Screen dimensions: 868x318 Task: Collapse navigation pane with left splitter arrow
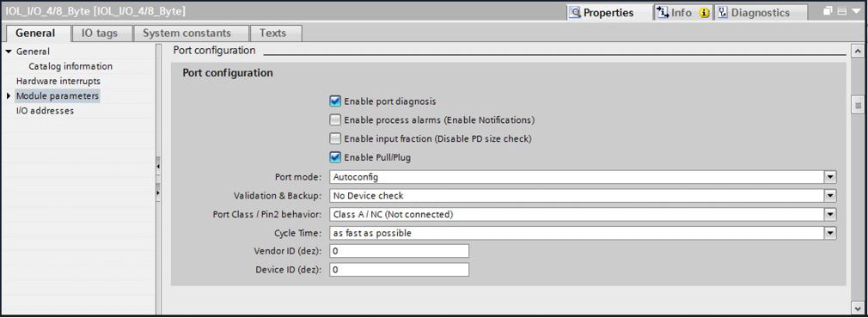pyautogui.click(x=158, y=166)
